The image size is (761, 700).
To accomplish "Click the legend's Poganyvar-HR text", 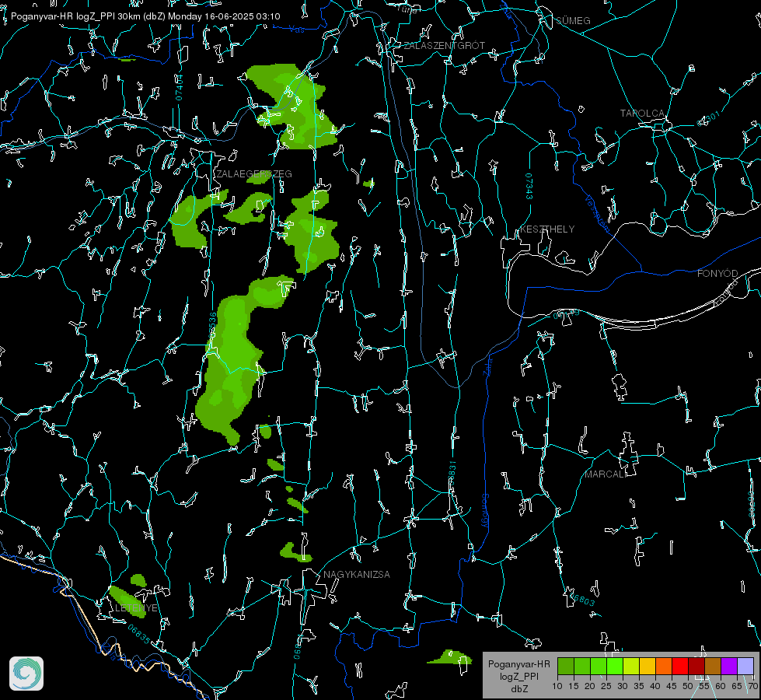I will click(x=518, y=664).
